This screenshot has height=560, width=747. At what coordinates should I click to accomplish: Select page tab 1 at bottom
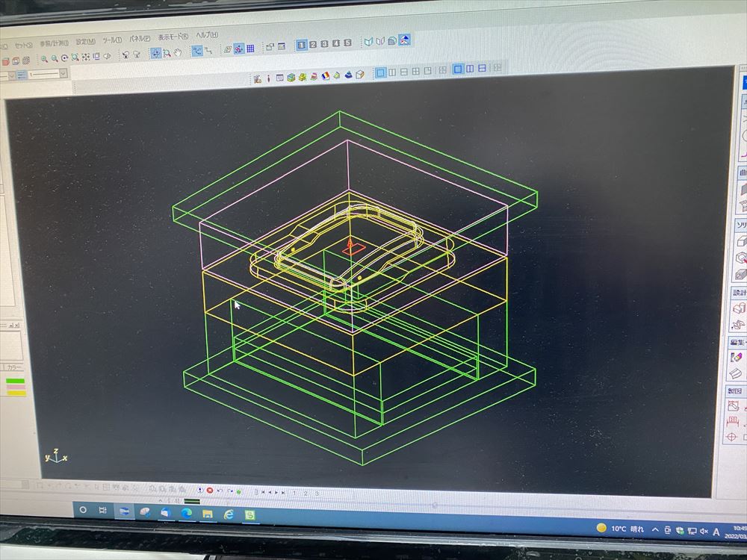(x=294, y=493)
